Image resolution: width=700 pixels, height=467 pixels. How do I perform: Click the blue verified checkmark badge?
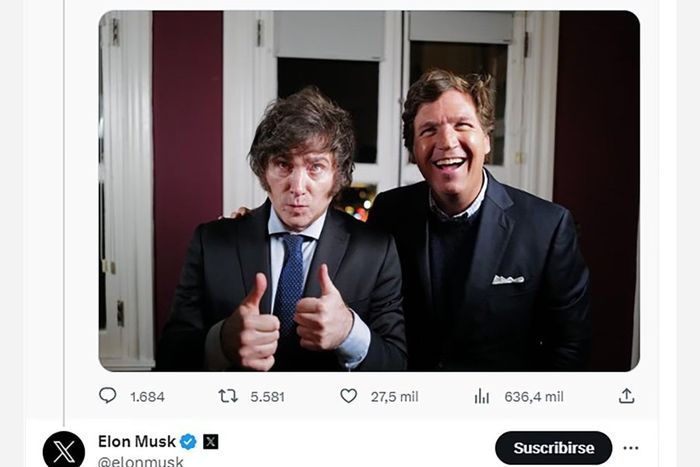pos(188,441)
